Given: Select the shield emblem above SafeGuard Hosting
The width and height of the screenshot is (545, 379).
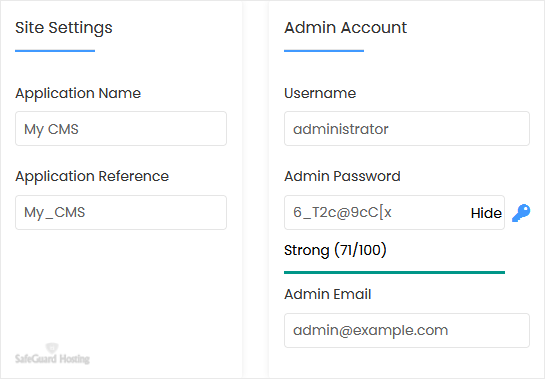Looking at the screenshot, I should (x=52, y=347).
